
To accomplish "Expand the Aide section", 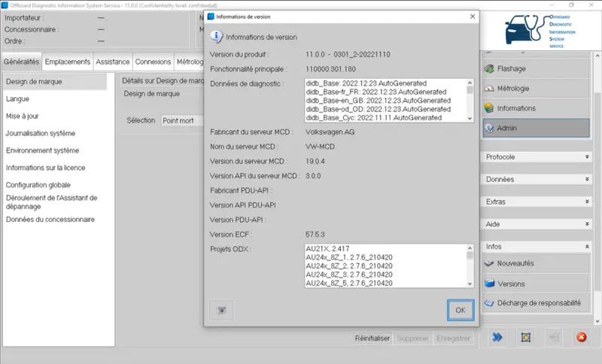I will tap(537, 224).
